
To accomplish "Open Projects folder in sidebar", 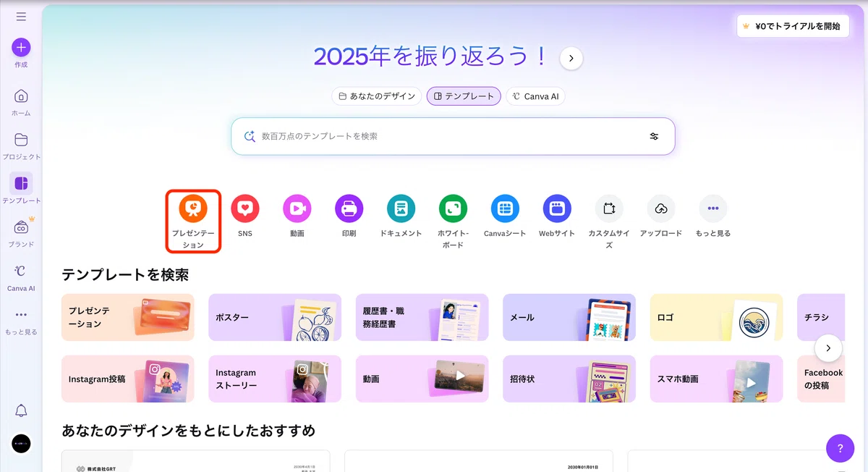I will (21, 140).
